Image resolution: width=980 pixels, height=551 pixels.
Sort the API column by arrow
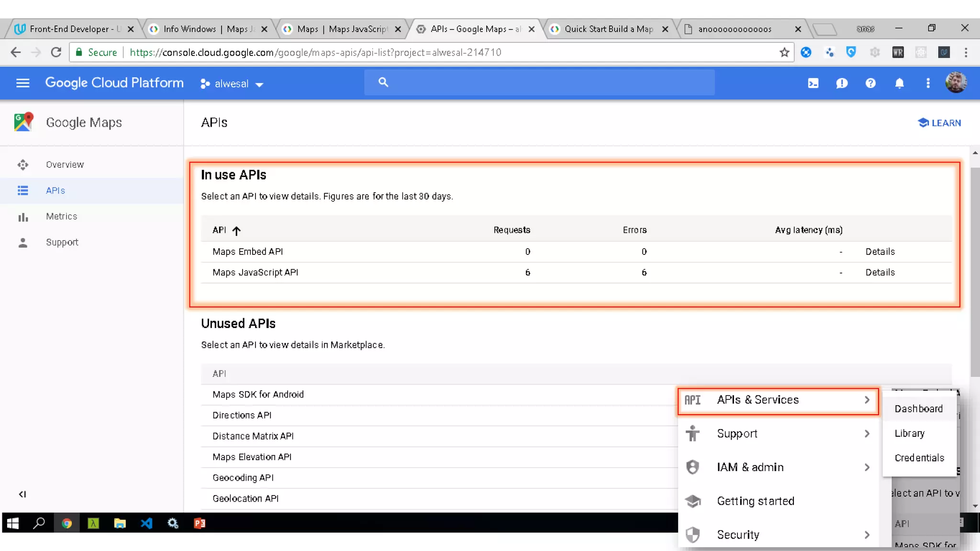pyautogui.click(x=236, y=231)
